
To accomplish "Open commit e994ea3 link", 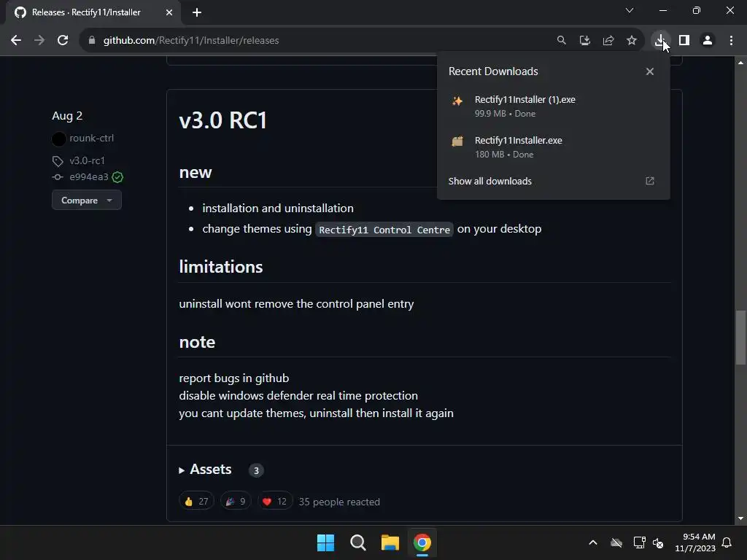I will coord(89,177).
